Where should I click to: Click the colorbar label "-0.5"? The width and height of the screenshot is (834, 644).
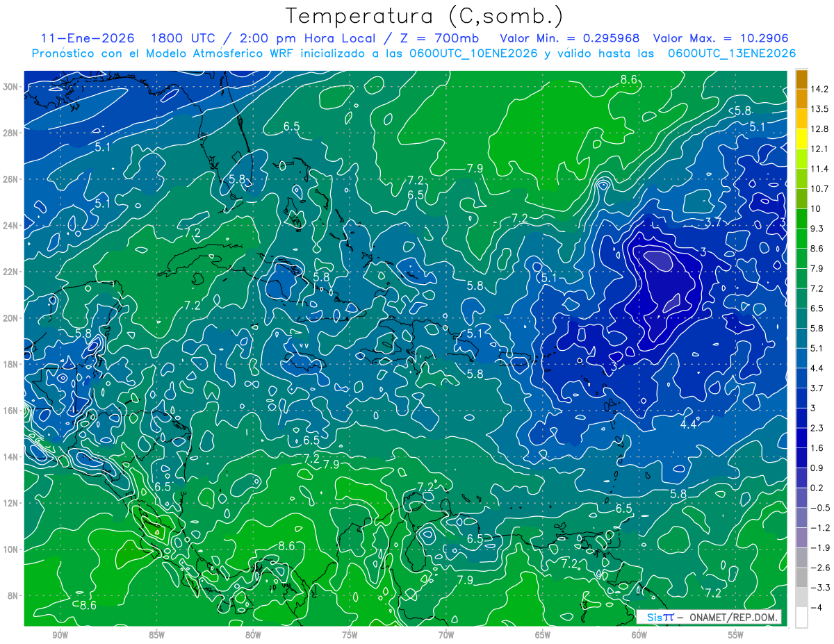(819, 508)
